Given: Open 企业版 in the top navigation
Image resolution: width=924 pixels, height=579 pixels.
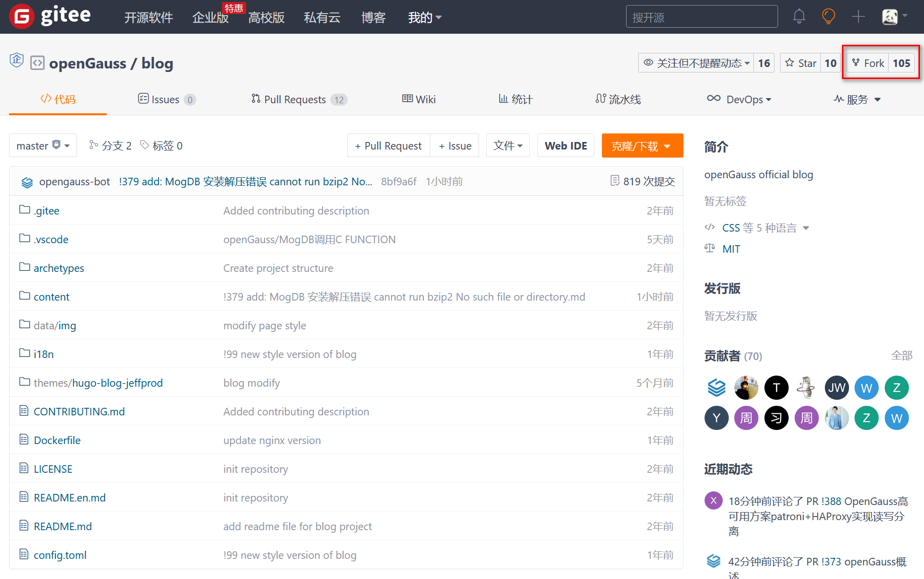Looking at the screenshot, I should (210, 18).
